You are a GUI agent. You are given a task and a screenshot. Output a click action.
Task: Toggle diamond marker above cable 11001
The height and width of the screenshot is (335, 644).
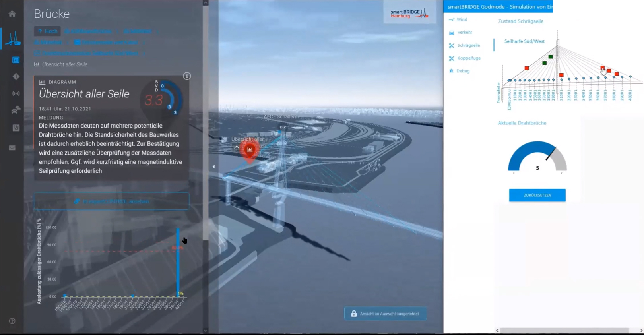pyautogui.click(x=515, y=80)
